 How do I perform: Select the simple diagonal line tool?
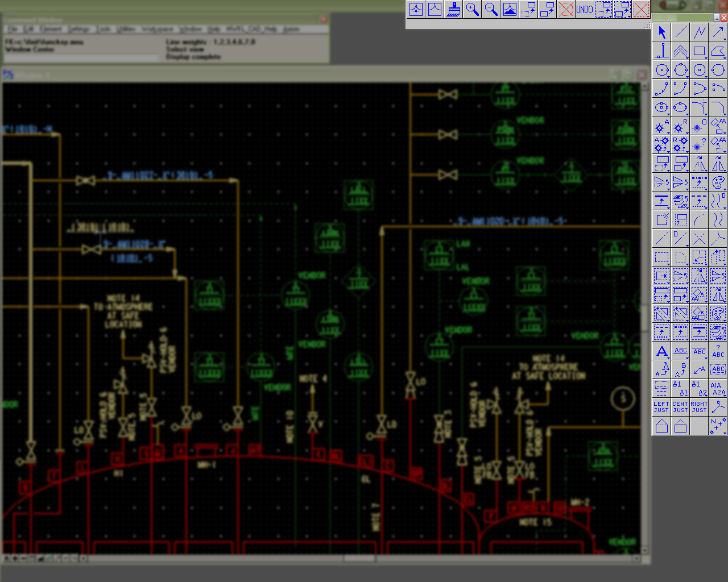(x=681, y=32)
